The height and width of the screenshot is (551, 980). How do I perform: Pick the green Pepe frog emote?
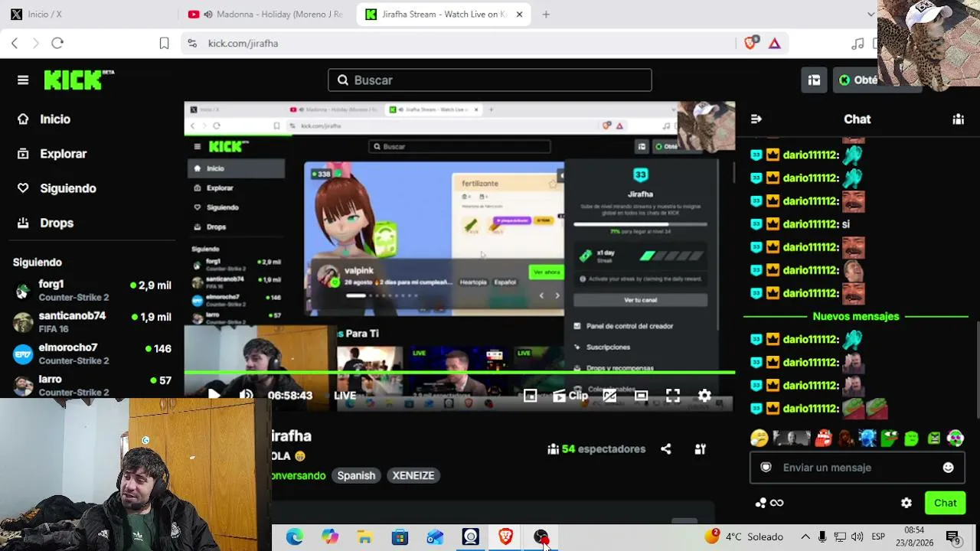pos(890,439)
